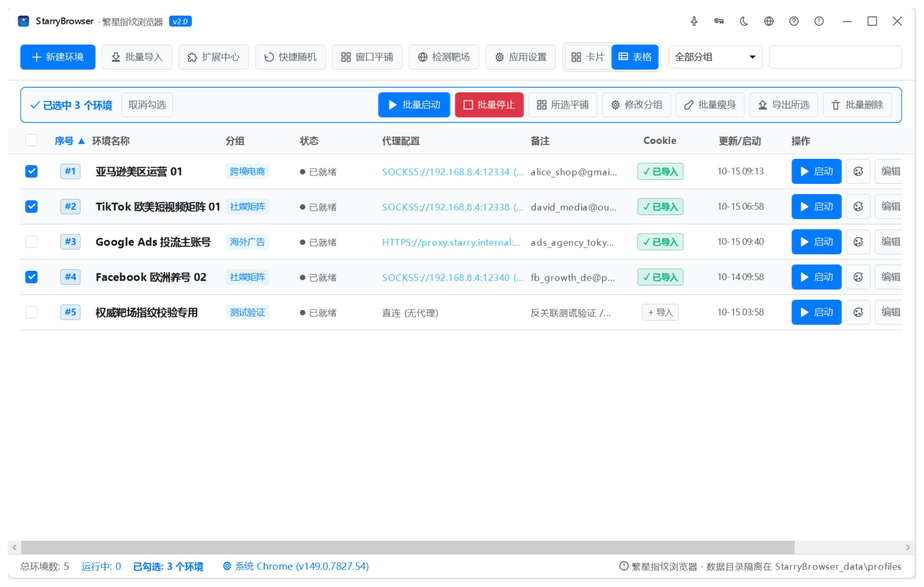Click the horizontal scrollbar thumb
Viewport: 924px width, 587px height.
pyautogui.click(x=408, y=547)
